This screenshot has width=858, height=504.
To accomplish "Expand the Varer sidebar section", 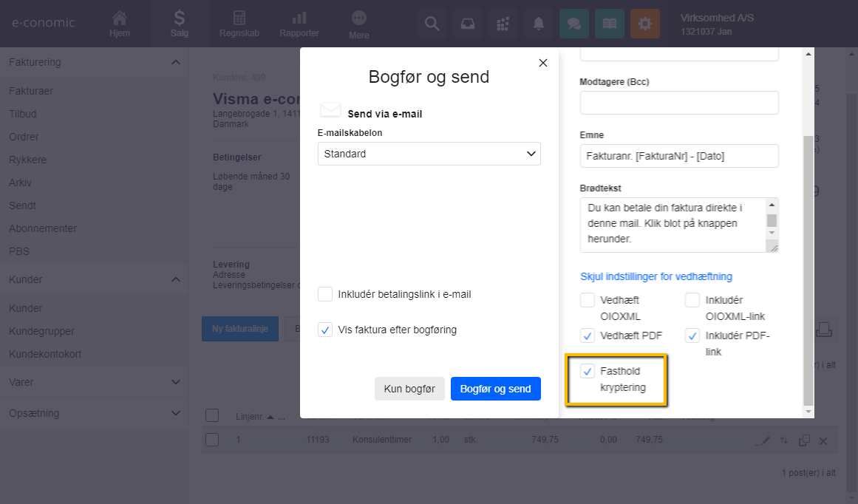I will click(x=175, y=382).
